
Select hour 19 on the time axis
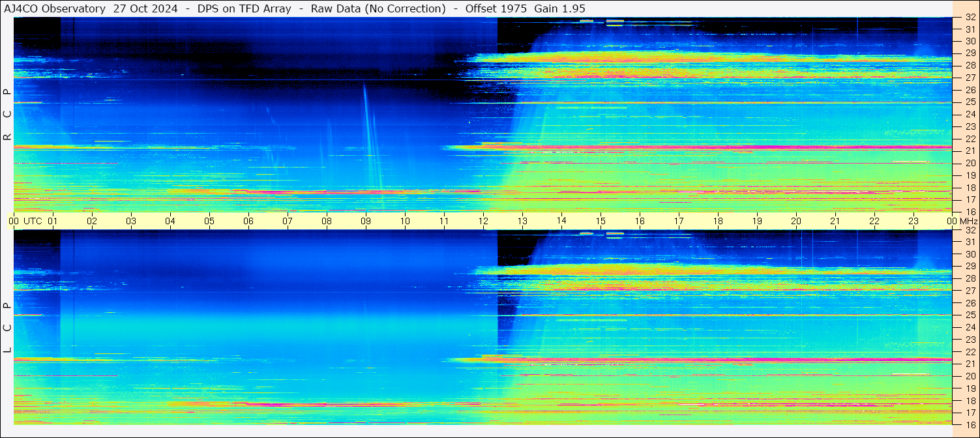[757, 221]
